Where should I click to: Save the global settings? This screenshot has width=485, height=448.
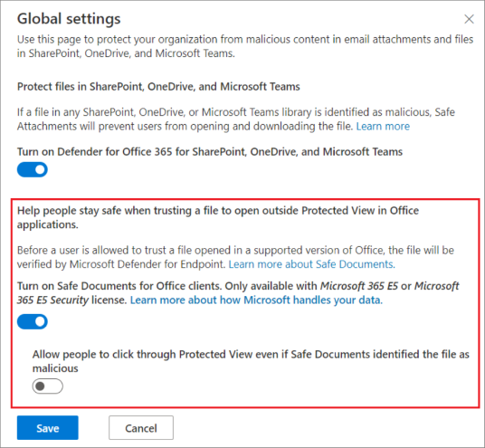pyautogui.click(x=48, y=428)
